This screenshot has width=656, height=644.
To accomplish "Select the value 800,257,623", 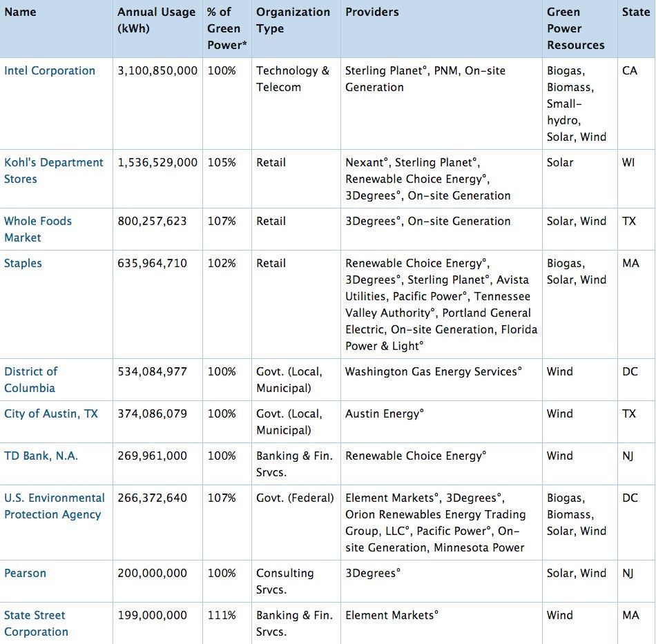I will (153, 221).
